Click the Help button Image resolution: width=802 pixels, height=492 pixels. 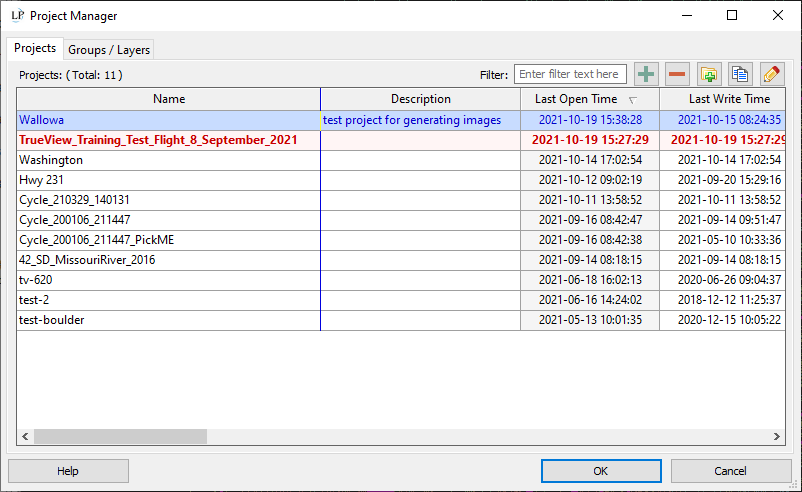pyautogui.click(x=68, y=471)
